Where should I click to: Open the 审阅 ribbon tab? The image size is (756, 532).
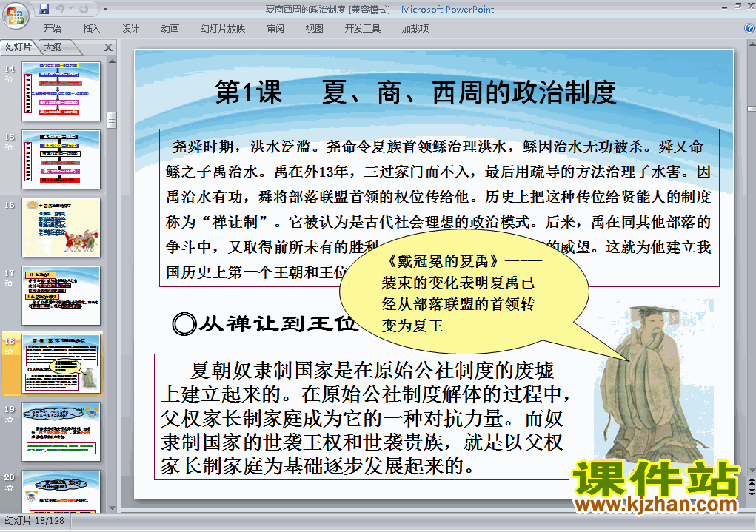click(275, 28)
